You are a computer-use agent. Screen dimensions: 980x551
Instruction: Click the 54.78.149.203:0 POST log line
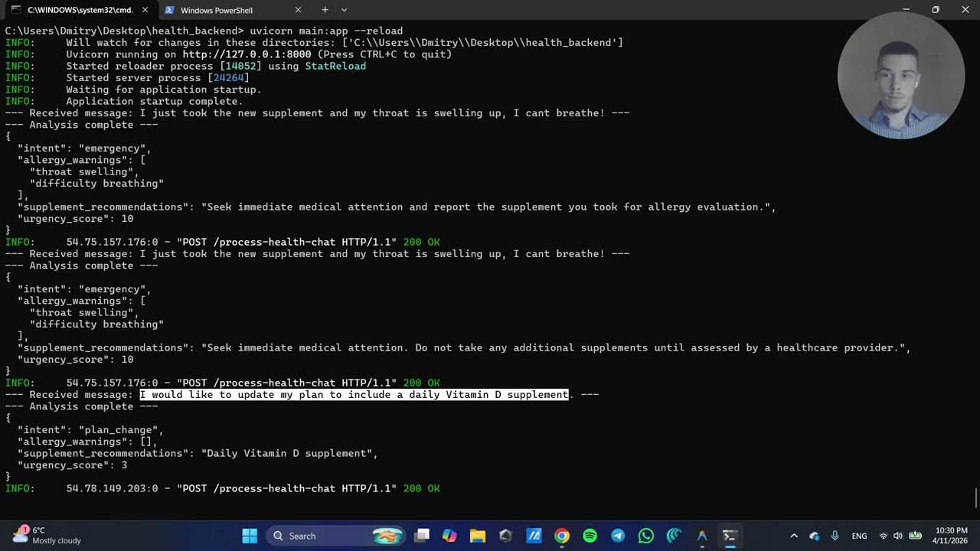[x=222, y=488]
